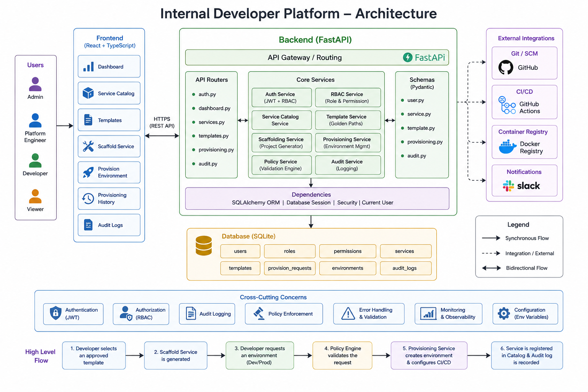
Task: Select the Audit Service Logging box
Action: click(x=348, y=165)
